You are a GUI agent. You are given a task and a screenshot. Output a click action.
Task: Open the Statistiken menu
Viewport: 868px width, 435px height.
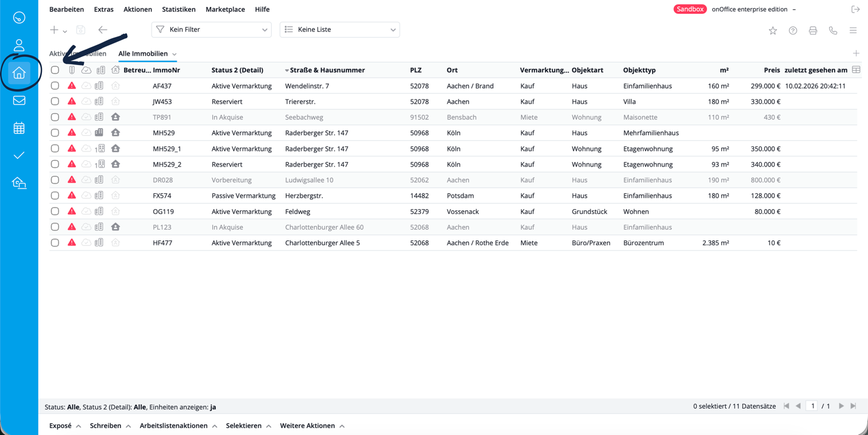pos(178,9)
